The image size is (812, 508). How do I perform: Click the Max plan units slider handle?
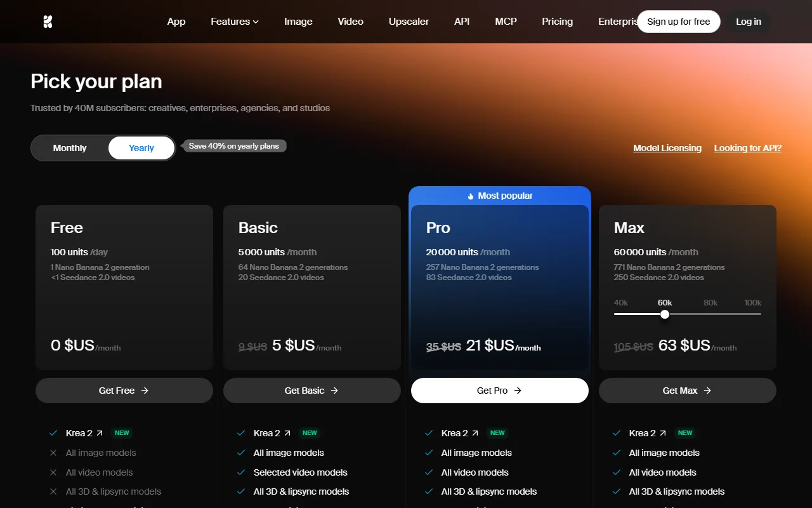664,314
